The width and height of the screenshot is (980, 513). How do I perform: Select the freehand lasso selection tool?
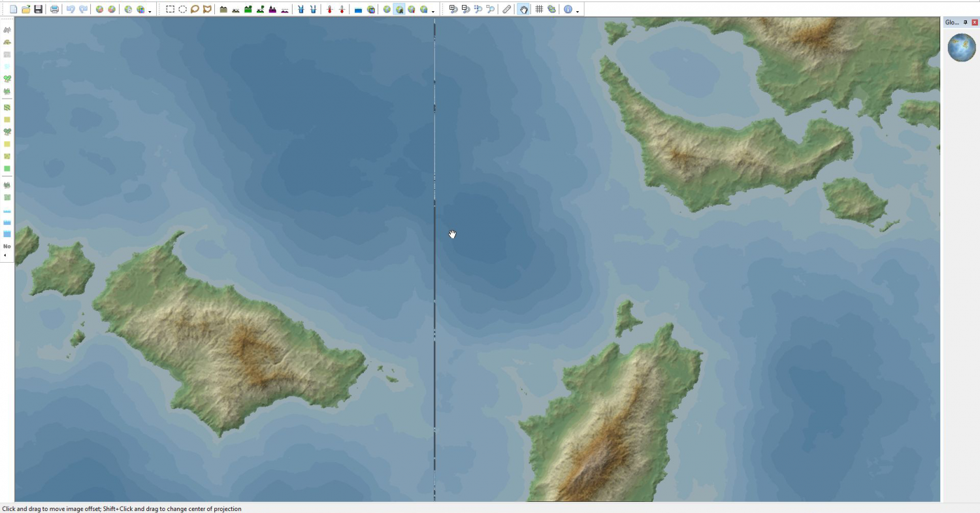pyautogui.click(x=195, y=9)
